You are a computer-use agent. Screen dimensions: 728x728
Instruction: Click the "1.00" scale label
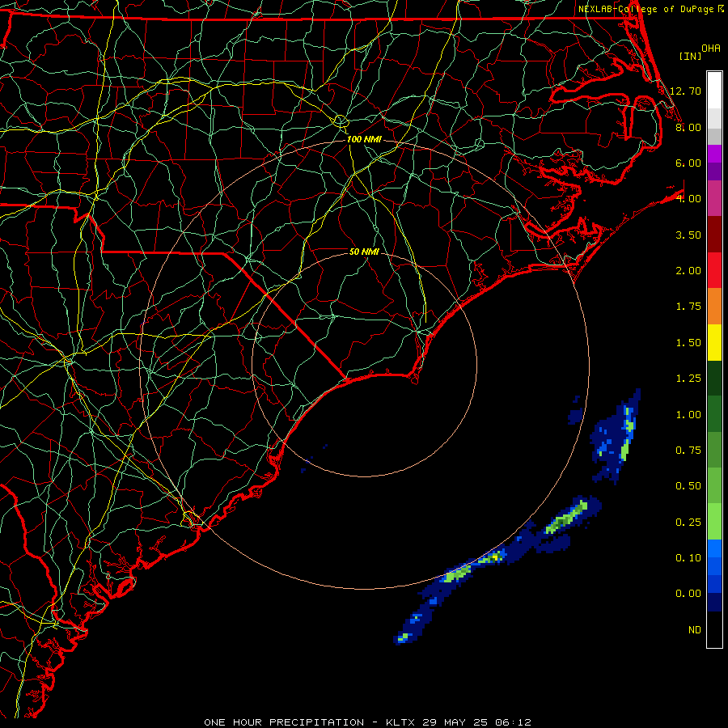click(688, 415)
